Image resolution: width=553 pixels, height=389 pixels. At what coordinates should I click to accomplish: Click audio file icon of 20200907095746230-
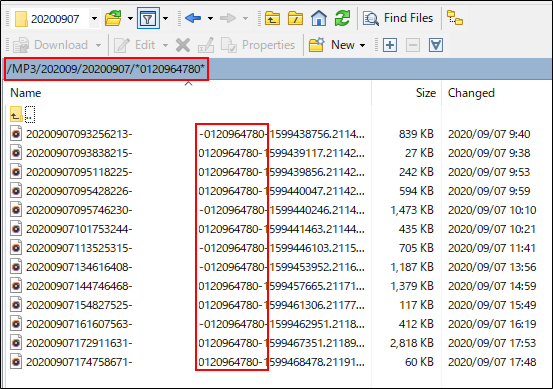pos(16,210)
